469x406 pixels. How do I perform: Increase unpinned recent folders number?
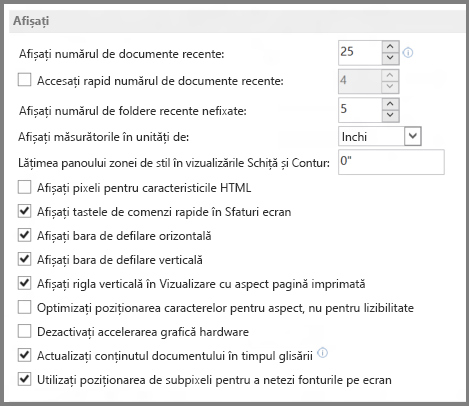pos(390,104)
